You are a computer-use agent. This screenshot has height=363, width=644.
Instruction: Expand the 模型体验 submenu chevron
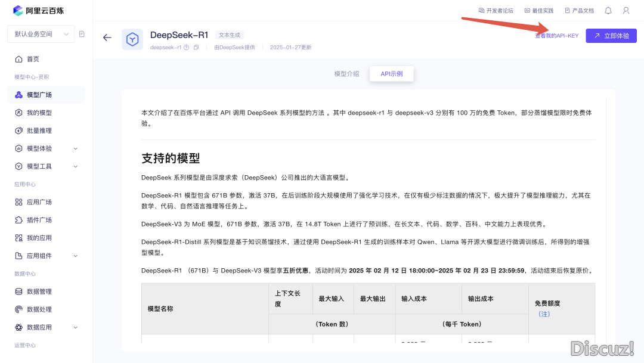pyautogui.click(x=76, y=148)
